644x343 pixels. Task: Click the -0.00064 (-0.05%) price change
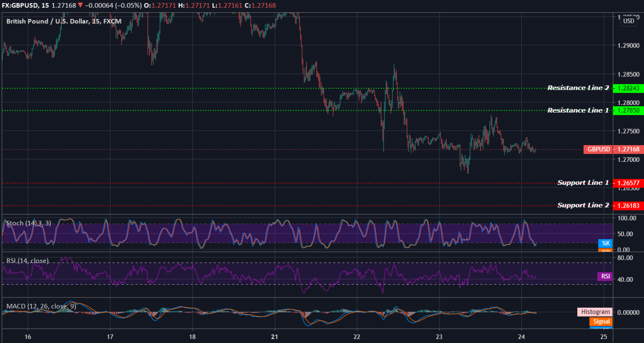[x=113, y=6]
